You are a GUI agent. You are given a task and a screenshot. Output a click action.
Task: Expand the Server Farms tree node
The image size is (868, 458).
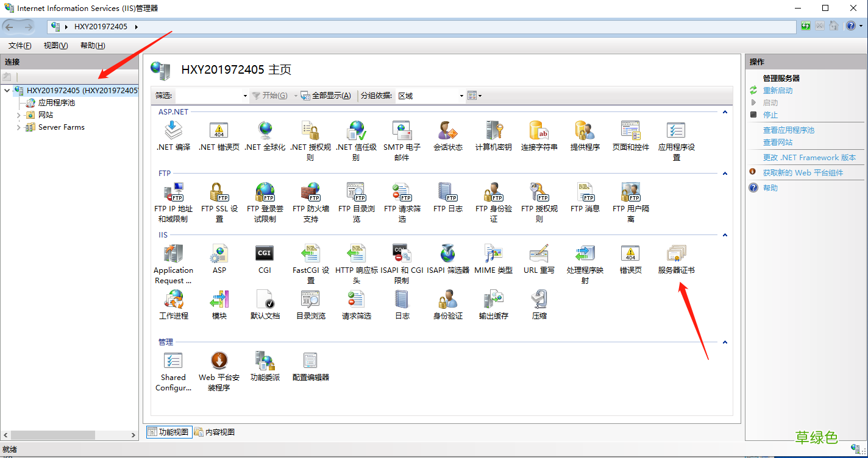click(x=19, y=127)
